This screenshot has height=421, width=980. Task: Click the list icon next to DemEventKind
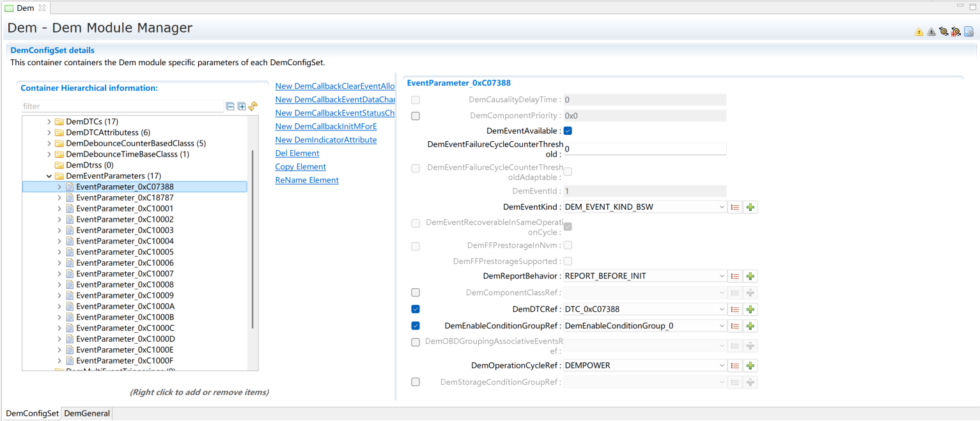point(735,207)
